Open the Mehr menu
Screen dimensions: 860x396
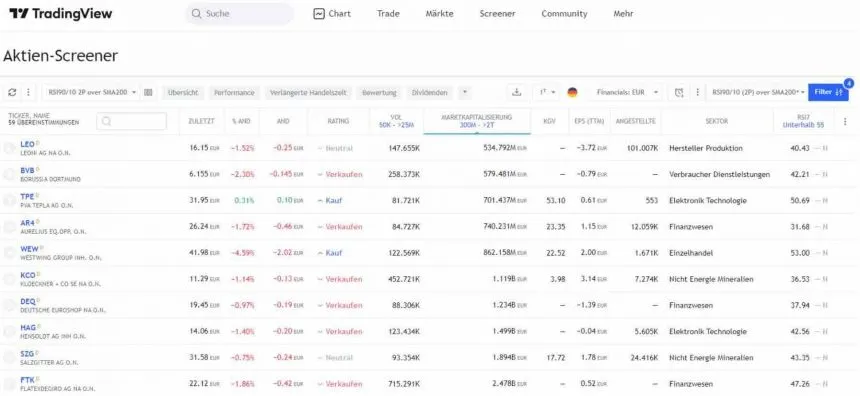623,14
